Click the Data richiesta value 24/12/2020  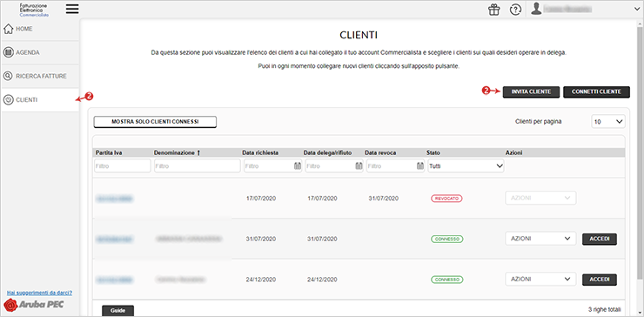pyautogui.click(x=261, y=280)
